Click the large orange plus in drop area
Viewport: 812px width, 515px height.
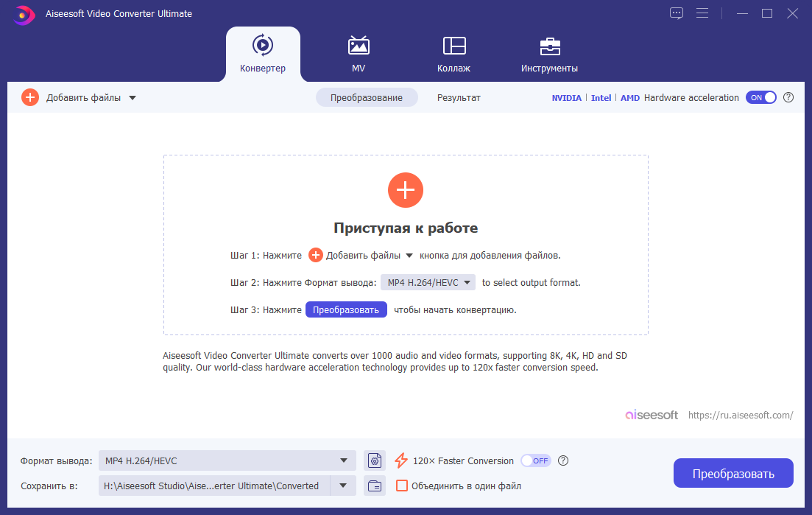406,190
